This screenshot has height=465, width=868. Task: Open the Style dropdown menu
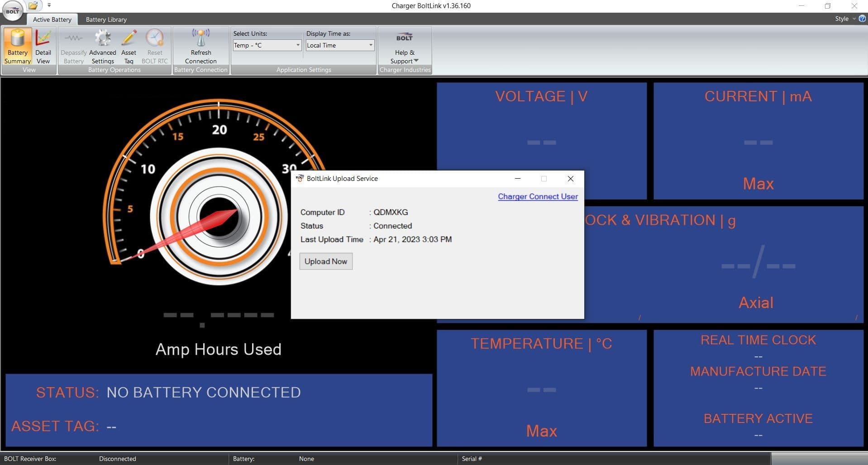(844, 19)
